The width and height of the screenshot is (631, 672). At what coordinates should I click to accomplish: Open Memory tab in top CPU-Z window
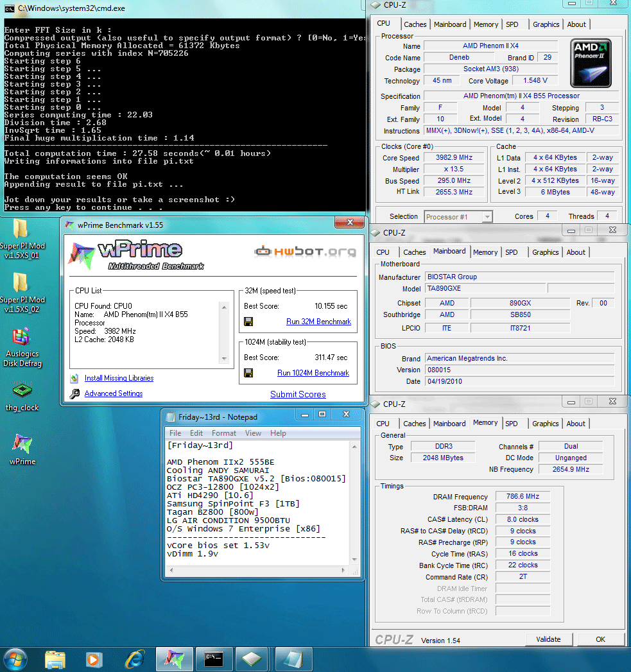point(486,24)
